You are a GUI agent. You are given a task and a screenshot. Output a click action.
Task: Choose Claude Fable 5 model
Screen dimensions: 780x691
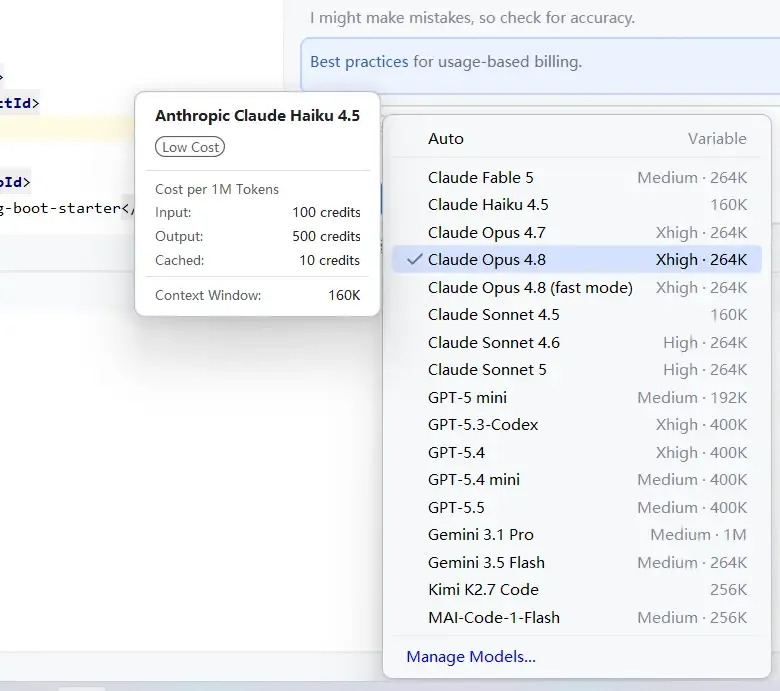tap(577, 178)
